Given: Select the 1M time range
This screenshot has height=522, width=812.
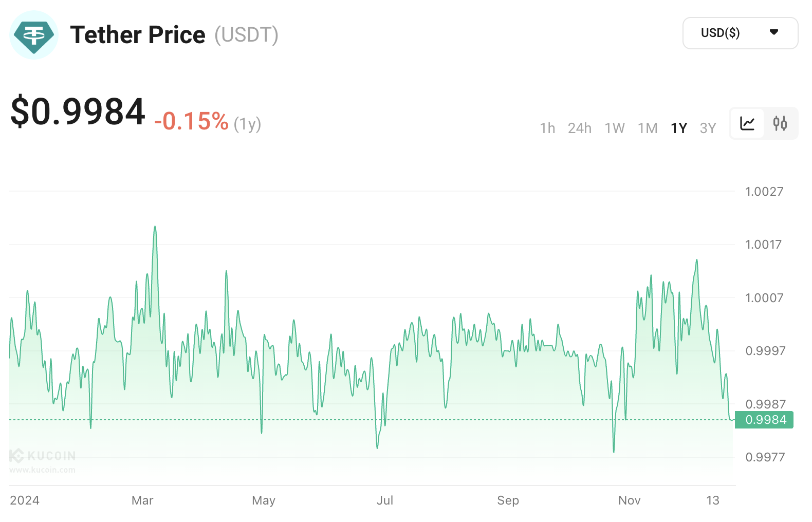Looking at the screenshot, I should (x=648, y=128).
